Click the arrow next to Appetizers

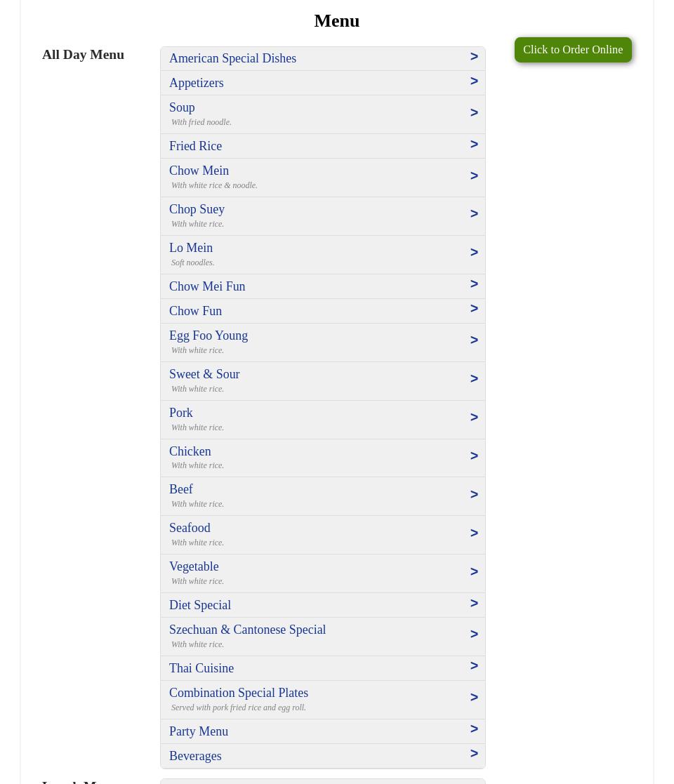pos(474,81)
